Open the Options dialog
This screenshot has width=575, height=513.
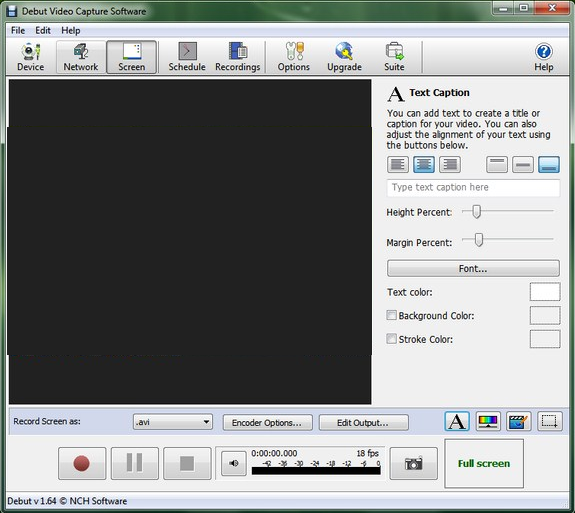click(294, 57)
